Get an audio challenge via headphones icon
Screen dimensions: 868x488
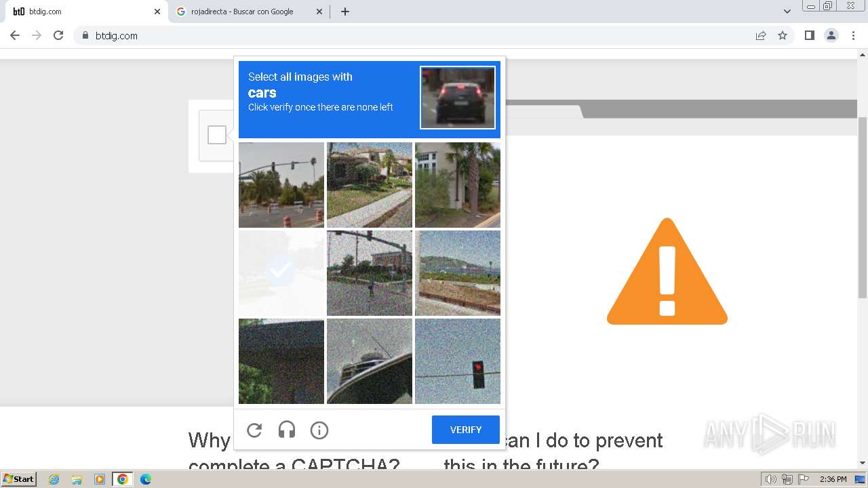pyautogui.click(x=287, y=430)
